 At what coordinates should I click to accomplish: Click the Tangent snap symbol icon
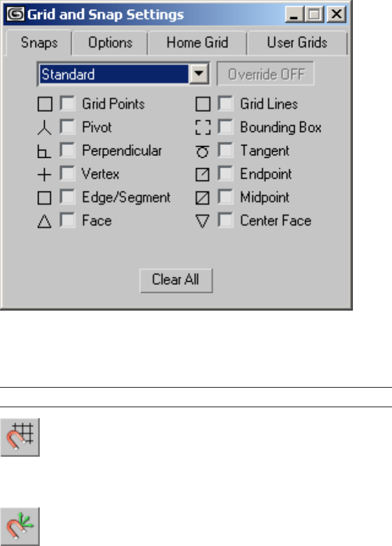click(202, 151)
